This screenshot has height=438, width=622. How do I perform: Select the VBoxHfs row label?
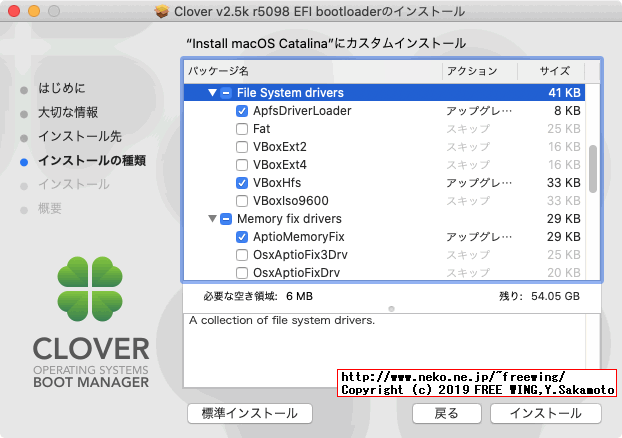point(277,183)
